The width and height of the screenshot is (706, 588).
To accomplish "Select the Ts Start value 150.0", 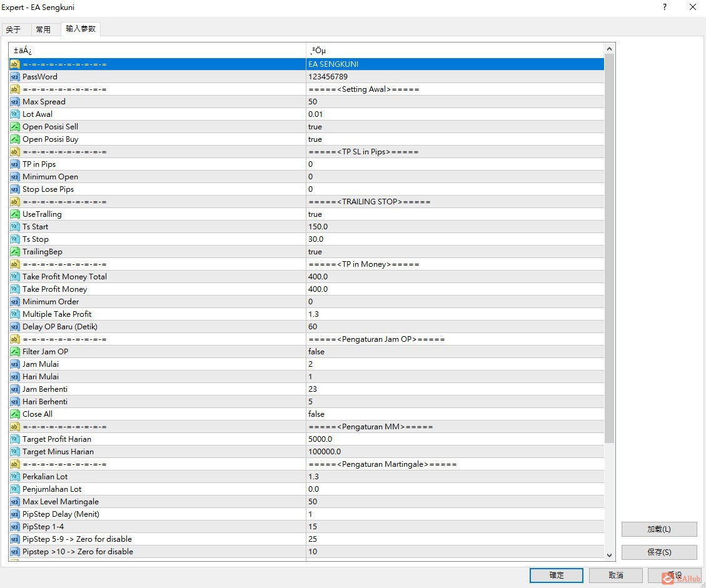I will click(318, 227).
